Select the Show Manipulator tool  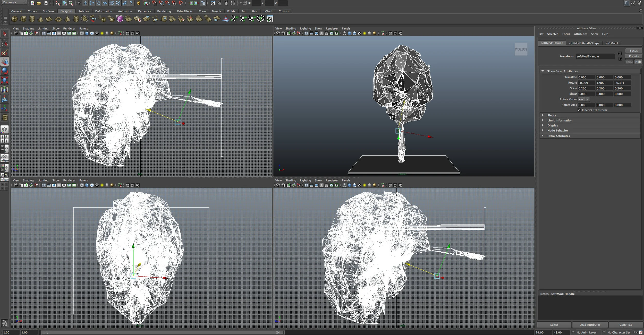click(x=5, y=108)
